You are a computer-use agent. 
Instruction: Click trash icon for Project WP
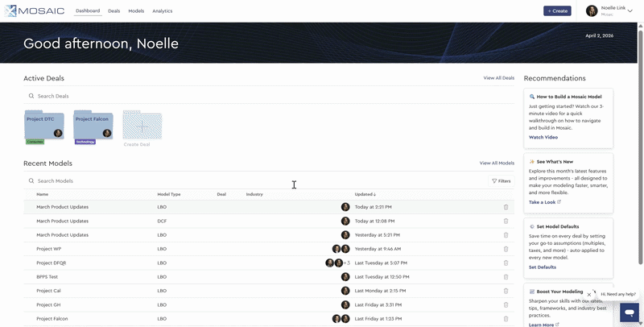pyautogui.click(x=506, y=249)
